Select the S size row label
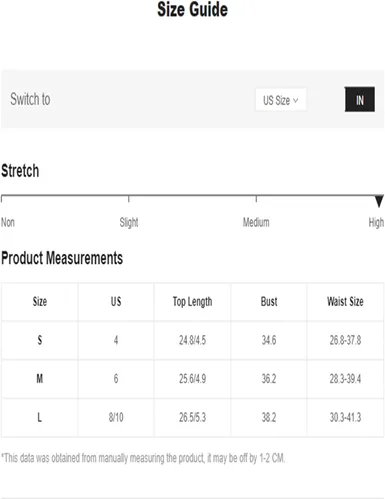Screen dimensions: 385x500 (x=40, y=340)
